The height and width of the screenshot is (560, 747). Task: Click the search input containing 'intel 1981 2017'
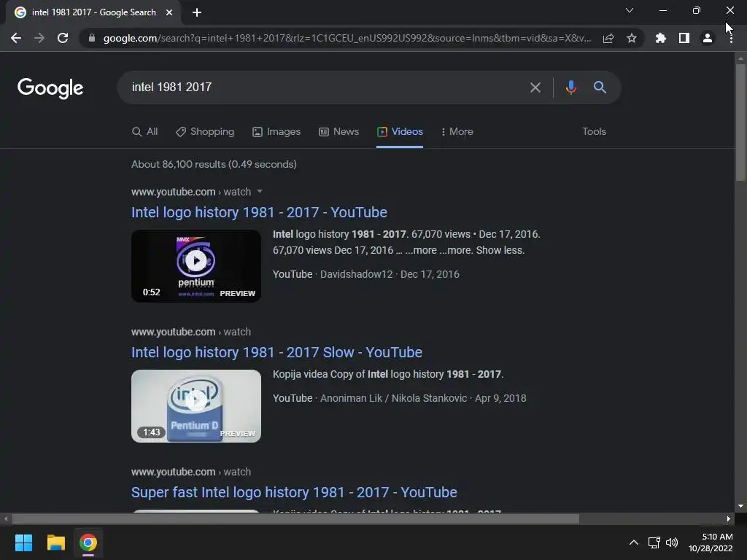(x=324, y=87)
